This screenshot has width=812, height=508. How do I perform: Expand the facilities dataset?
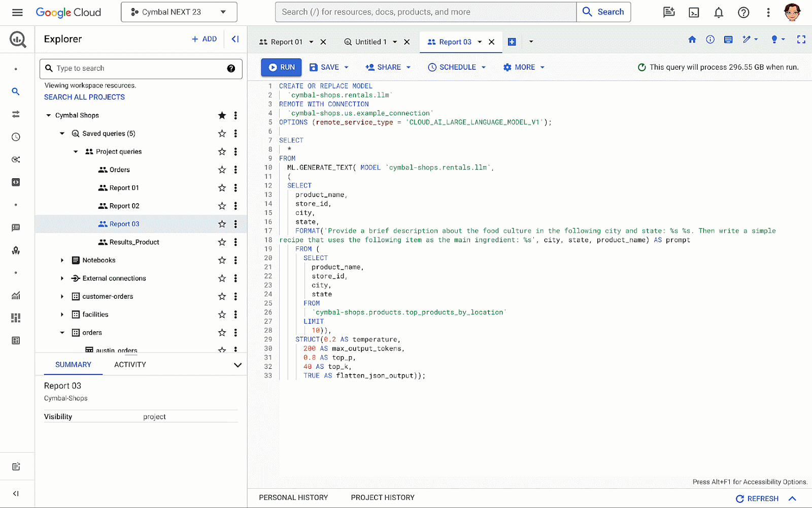pos(62,314)
